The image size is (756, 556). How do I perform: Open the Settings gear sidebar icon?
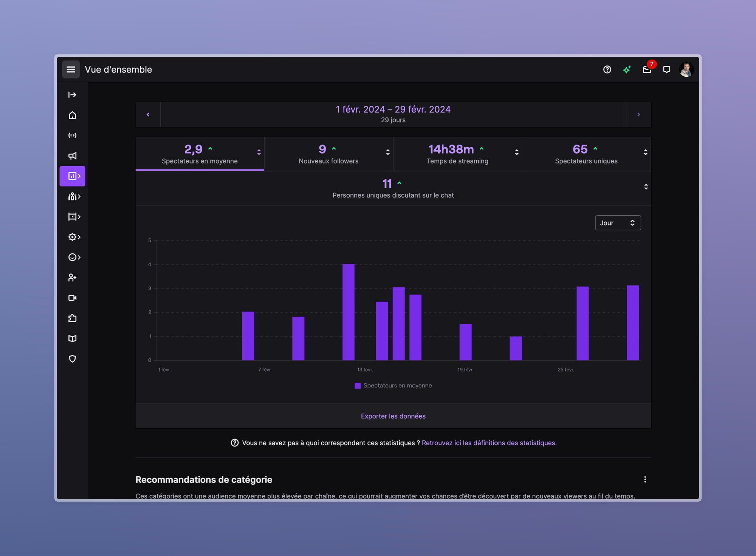coord(74,237)
